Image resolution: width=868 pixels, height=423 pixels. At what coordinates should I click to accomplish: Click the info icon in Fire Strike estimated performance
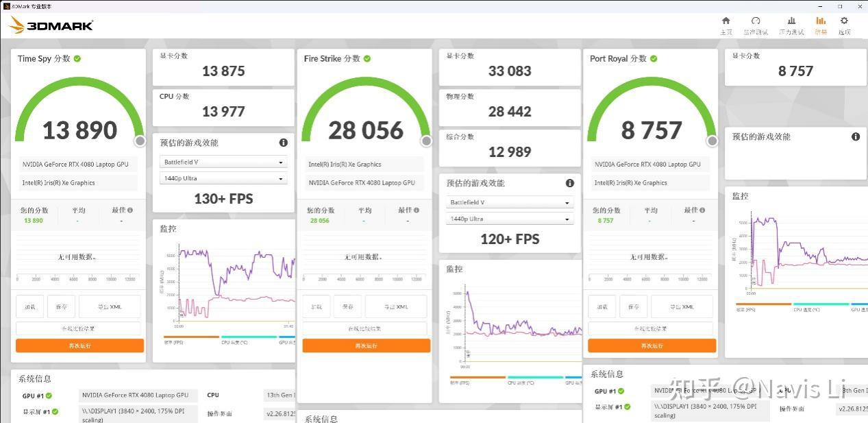[569, 183]
